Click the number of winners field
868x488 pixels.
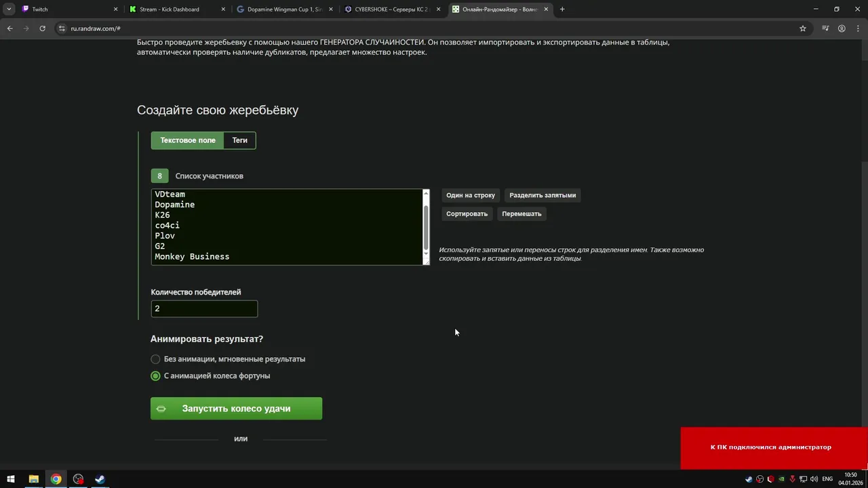204,308
